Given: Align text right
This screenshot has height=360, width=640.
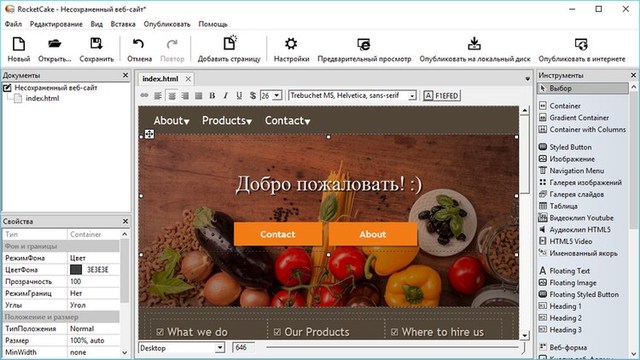Looking at the screenshot, I should (185, 96).
